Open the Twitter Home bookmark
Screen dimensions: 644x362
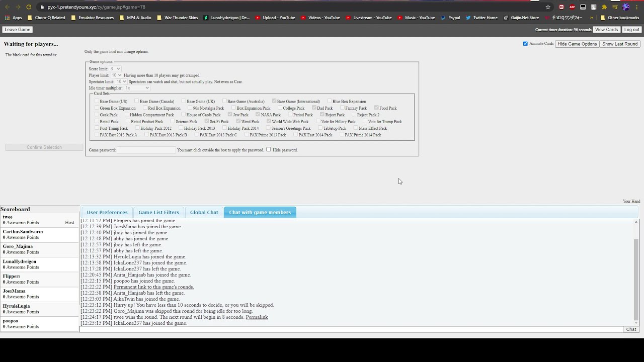481,18
